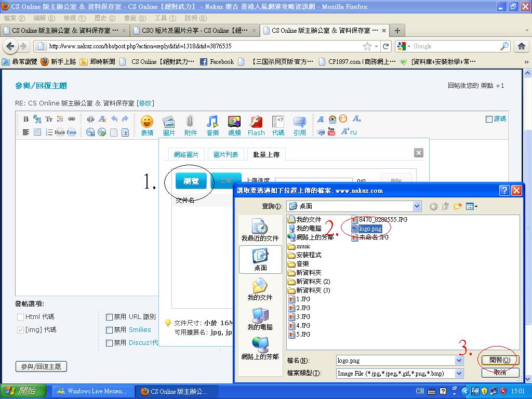Screen dimensions: 532x399
Task: Click the YouTube embed icon
Action: [331, 132]
